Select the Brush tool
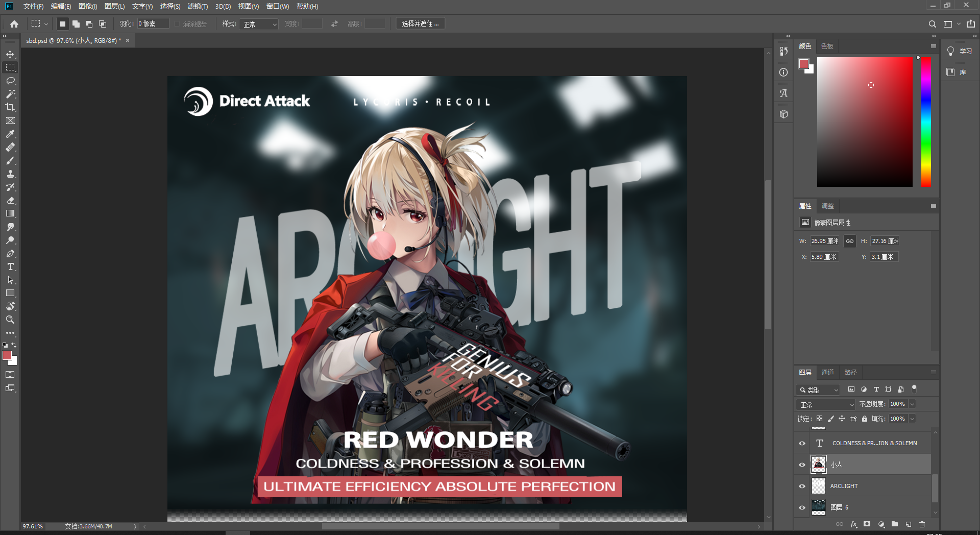The height and width of the screenshot is (535, 980). [10, 160]
